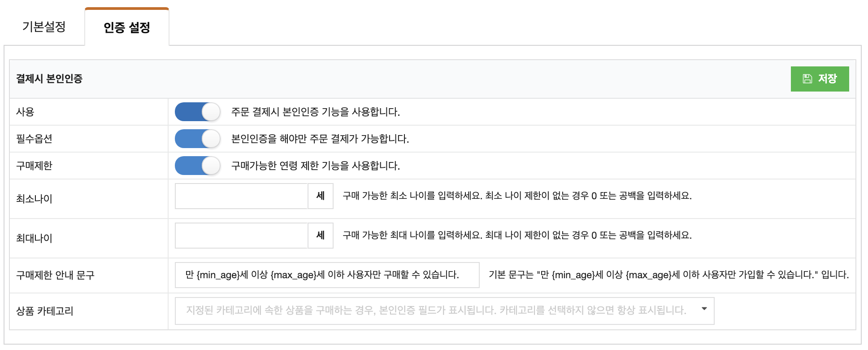The height and width of the screenshot is (350, 868).
Task: Click into the 최대나이 input box
Action: coord(241,236)
